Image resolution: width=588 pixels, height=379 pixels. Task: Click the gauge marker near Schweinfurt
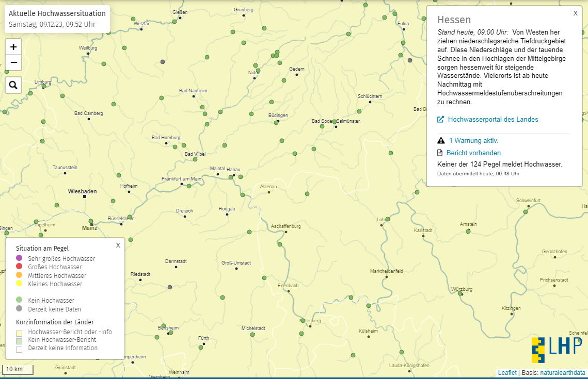[526, 212]
